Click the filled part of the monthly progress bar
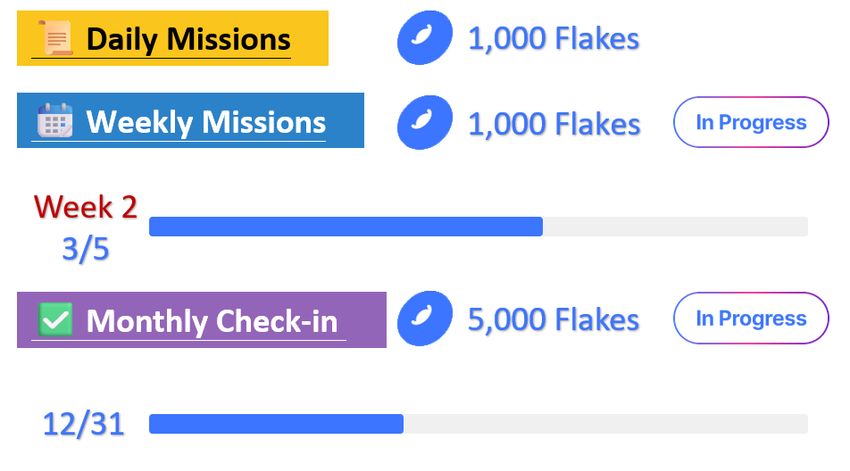 [x=275, y=424]
